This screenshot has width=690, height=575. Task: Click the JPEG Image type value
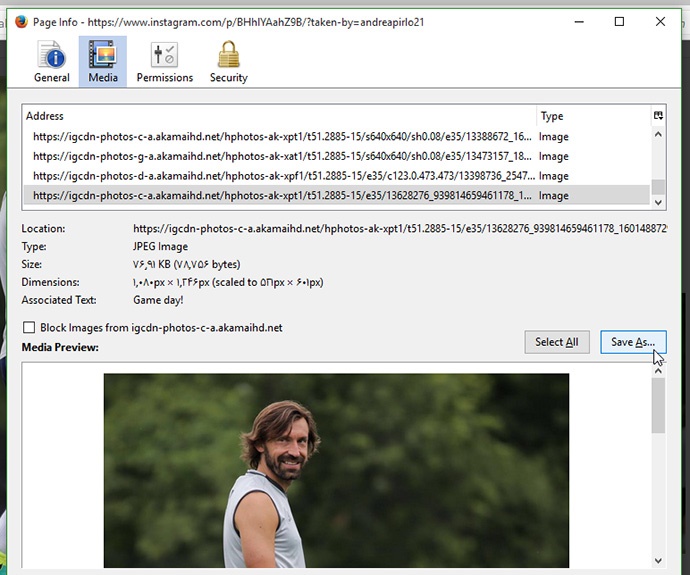click(160, 246)
